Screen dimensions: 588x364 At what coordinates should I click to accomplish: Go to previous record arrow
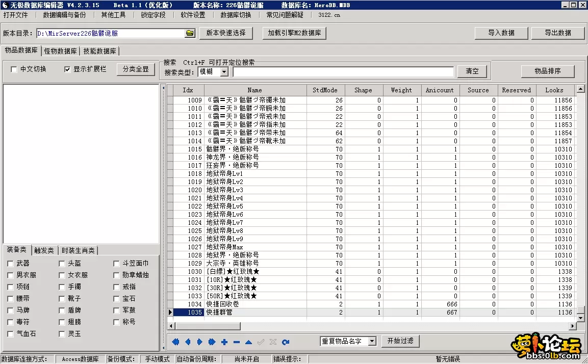tap(188, 342)
